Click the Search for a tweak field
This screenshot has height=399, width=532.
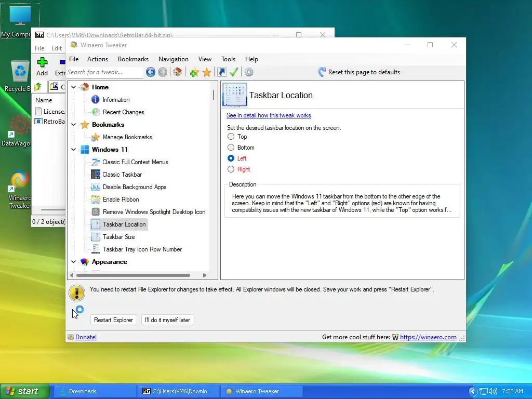105,72
